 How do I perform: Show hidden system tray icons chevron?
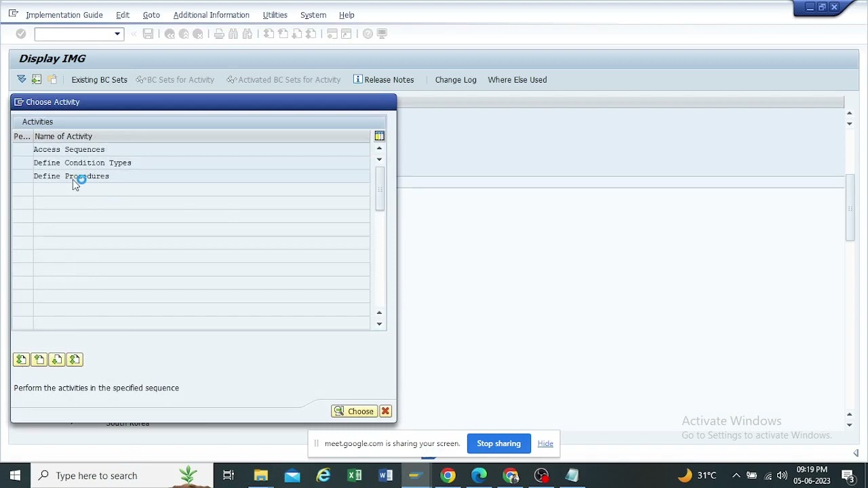(x=736, y=475)
